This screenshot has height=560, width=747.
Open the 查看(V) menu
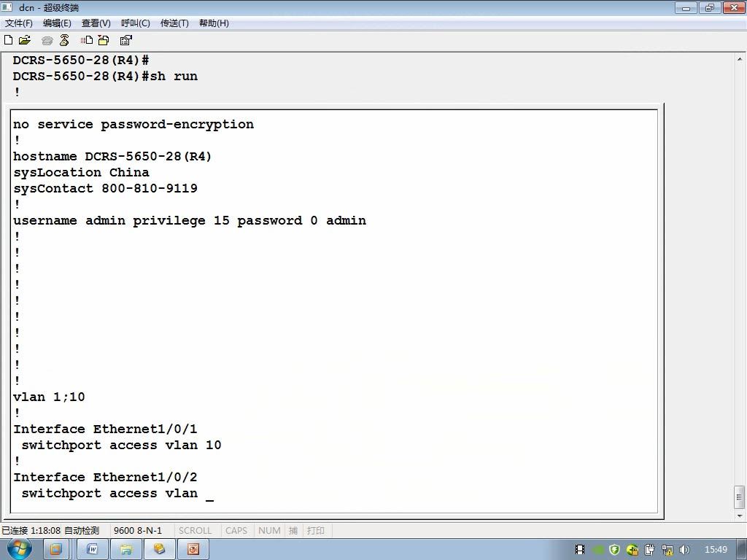[96, 23]
